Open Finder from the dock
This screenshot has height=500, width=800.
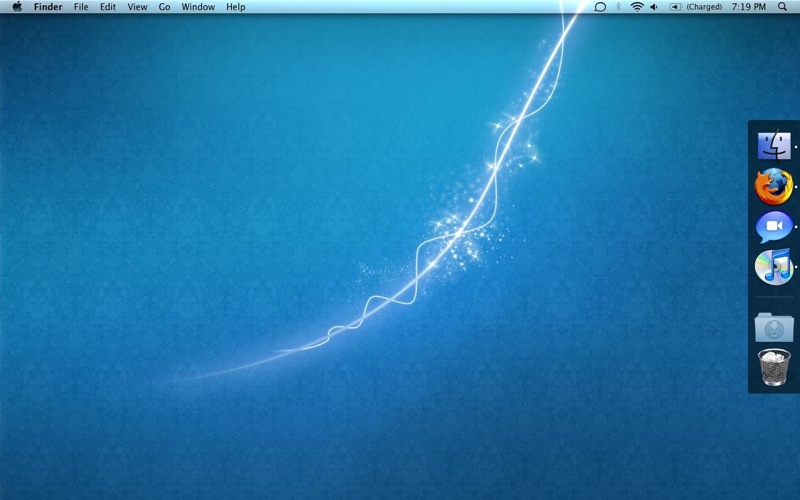coord(773,146)
